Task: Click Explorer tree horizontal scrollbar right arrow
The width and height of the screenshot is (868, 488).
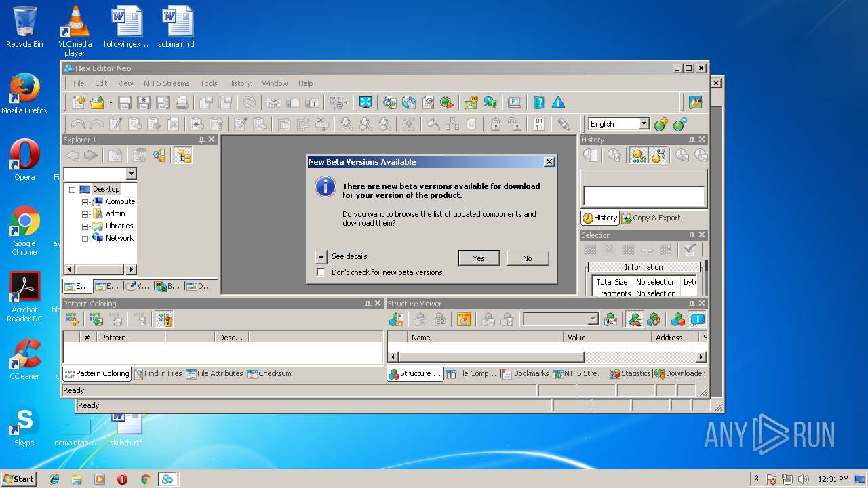Action: point(132,269)
